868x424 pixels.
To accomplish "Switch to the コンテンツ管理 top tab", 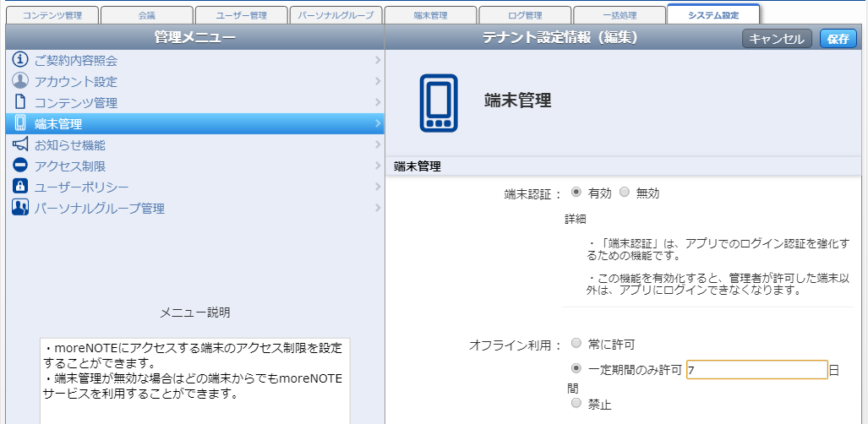I will 52,15.
